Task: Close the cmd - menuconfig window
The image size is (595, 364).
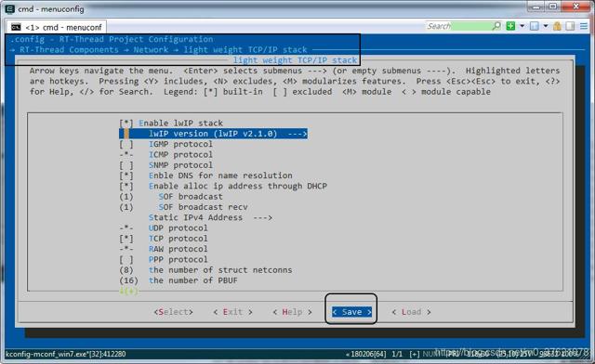Action: pyautogui.click(x=576, y=6)
